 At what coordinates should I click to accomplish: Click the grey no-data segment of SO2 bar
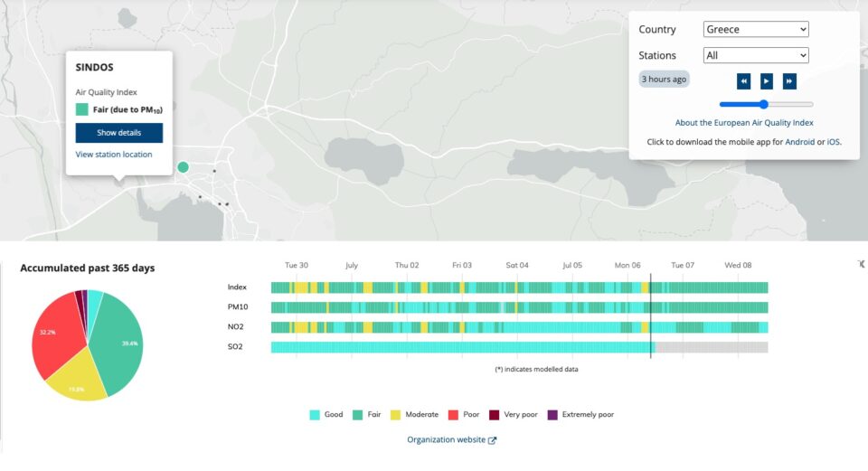coord(712,347)
